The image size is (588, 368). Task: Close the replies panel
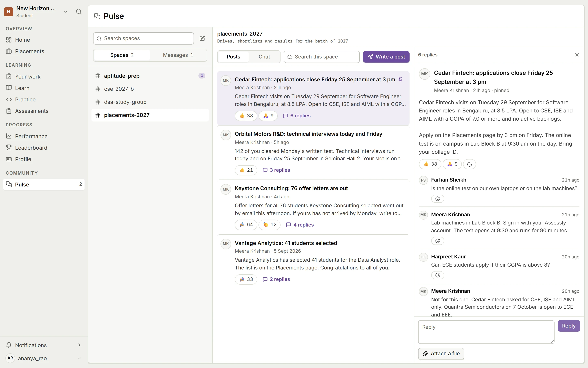[577, 55]
